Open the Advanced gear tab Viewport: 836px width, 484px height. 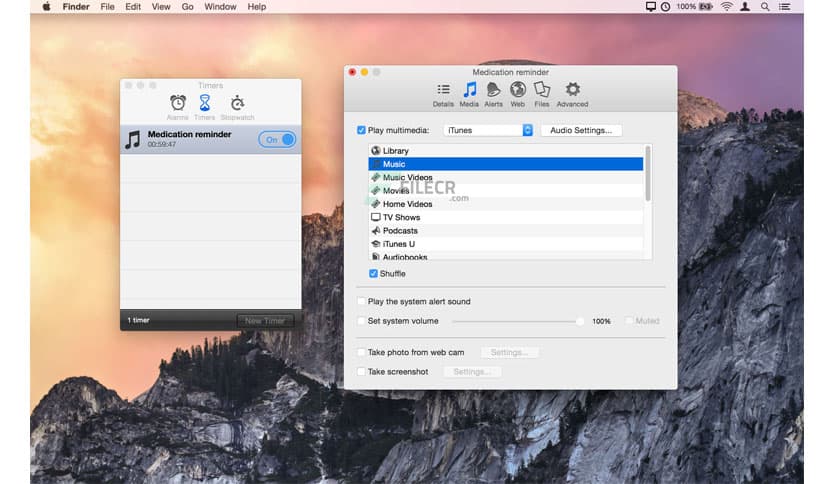pos(572,94)
